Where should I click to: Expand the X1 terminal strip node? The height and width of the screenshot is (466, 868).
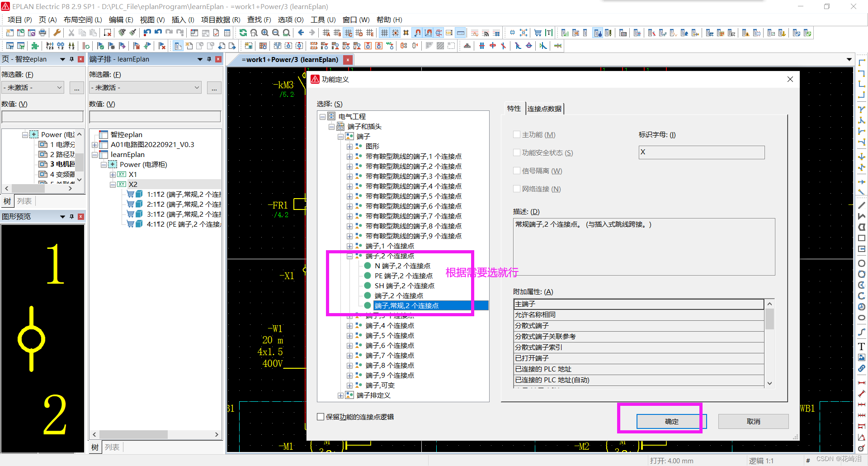[113, 174]
